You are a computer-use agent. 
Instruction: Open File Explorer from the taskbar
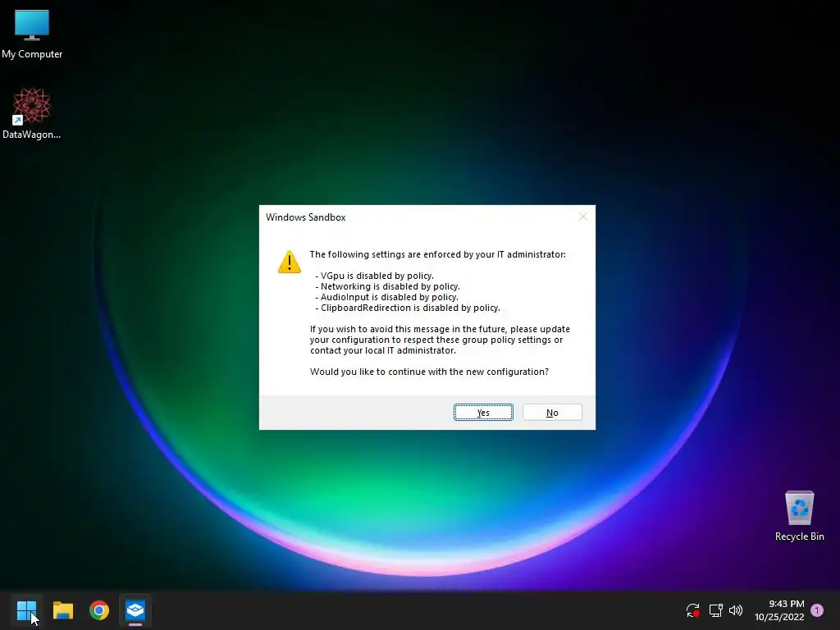[x=63, y=610]
